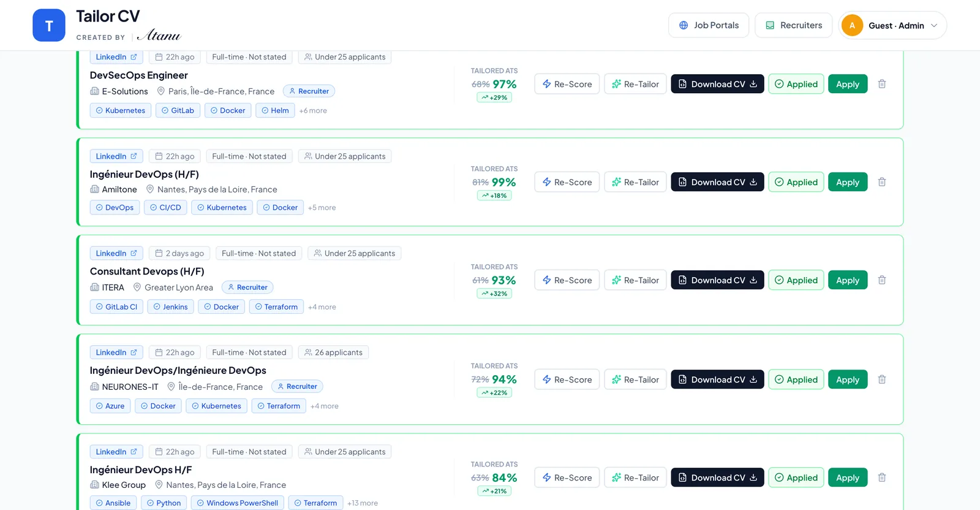Open LinkedIn link for Klee Group job
The height and width of the screenshot is (510, 980).
116,452
